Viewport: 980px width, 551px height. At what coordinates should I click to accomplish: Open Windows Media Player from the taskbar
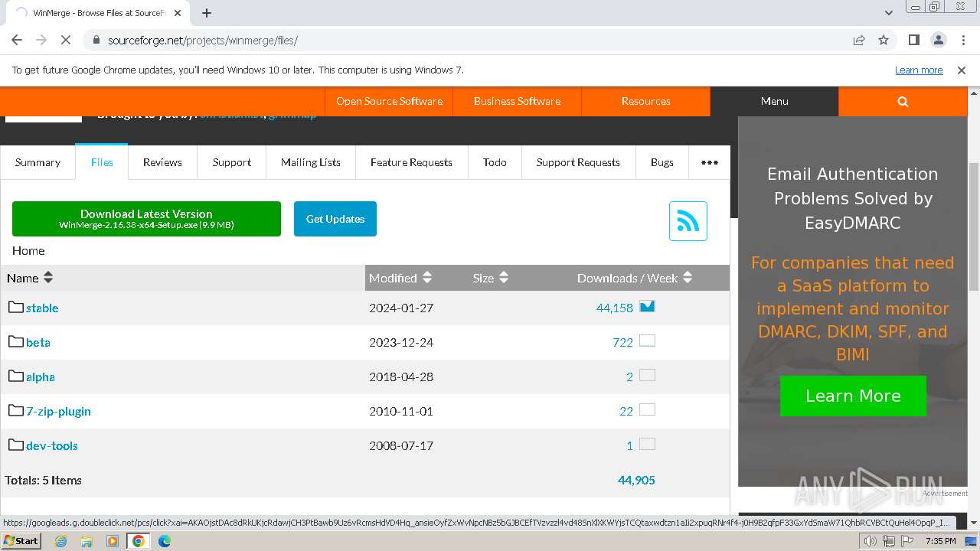point(113,541)
